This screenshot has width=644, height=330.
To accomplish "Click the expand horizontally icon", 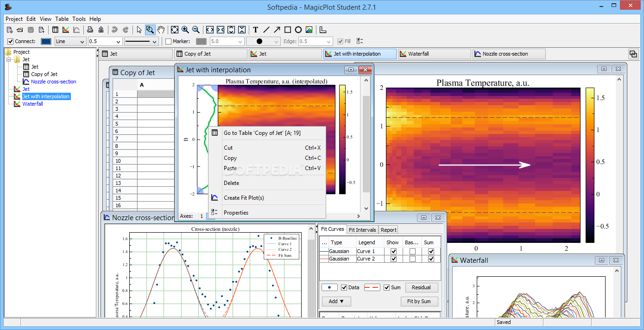I will click(x=209, y=30).
